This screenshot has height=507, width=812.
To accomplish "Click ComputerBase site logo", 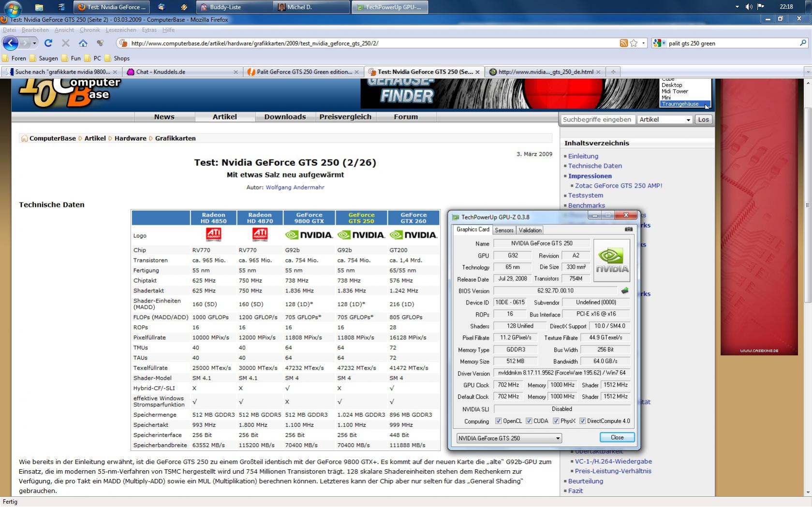I will coord(70,93).
